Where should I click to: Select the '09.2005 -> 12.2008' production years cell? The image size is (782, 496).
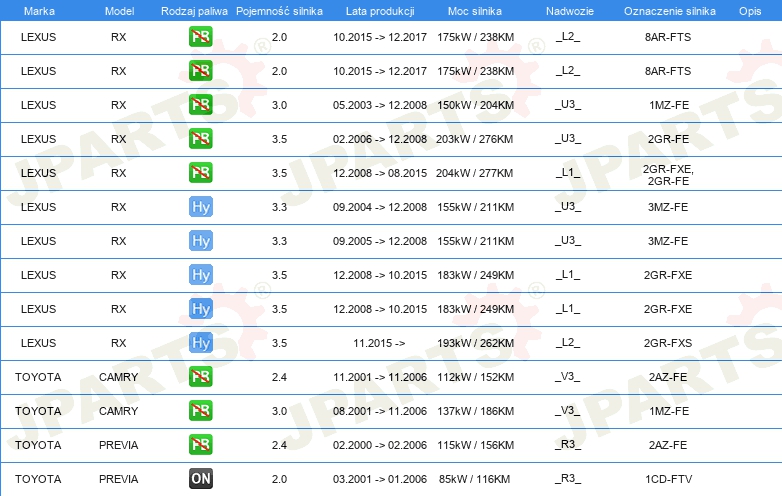(380, 241)
